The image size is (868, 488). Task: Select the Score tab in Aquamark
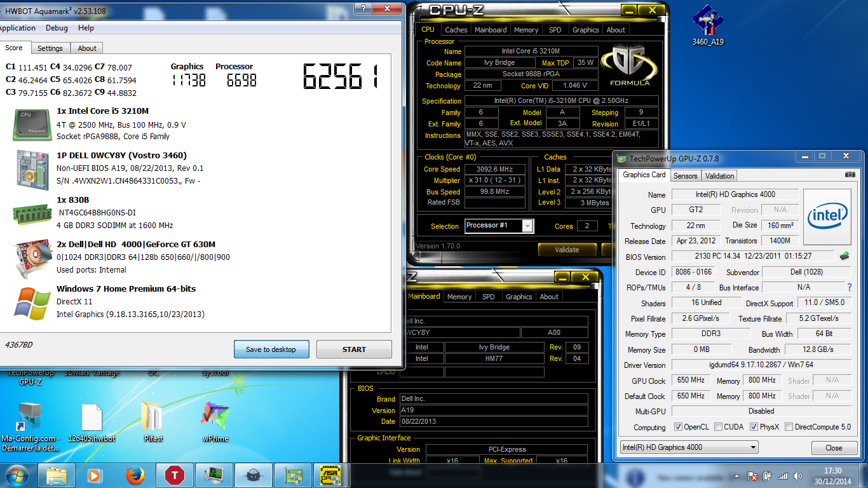click(x=14, y=48)
